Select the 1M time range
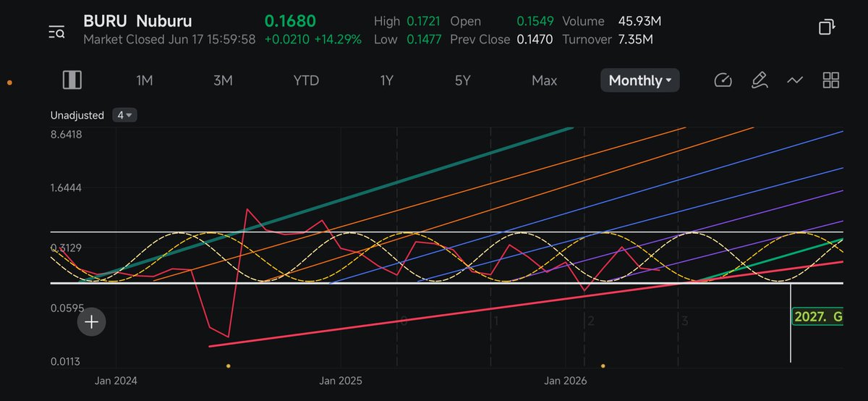Image resolution: width=868 pixels, height=401 pixels. (x=145, y=80)
